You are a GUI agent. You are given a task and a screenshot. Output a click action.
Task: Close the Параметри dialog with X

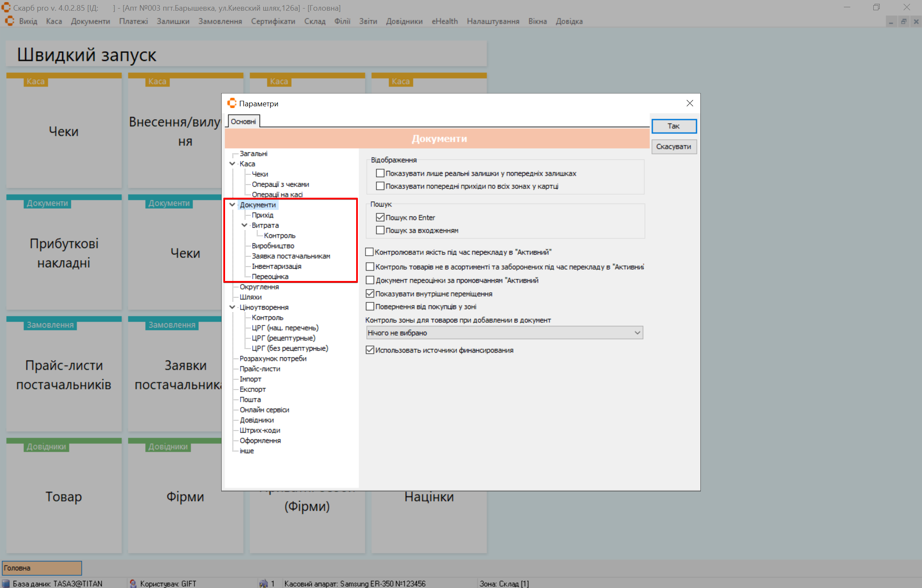click(690, 103)
